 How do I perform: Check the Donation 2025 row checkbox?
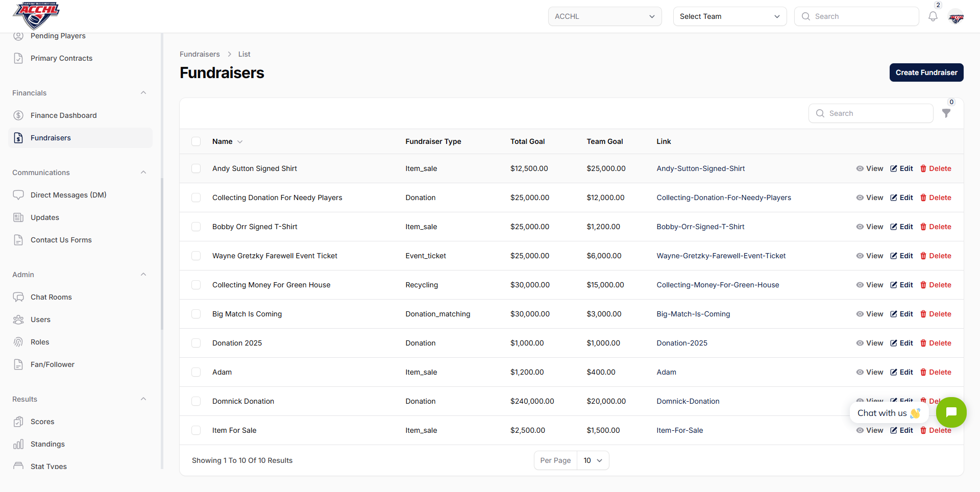(x=196, y=343)
